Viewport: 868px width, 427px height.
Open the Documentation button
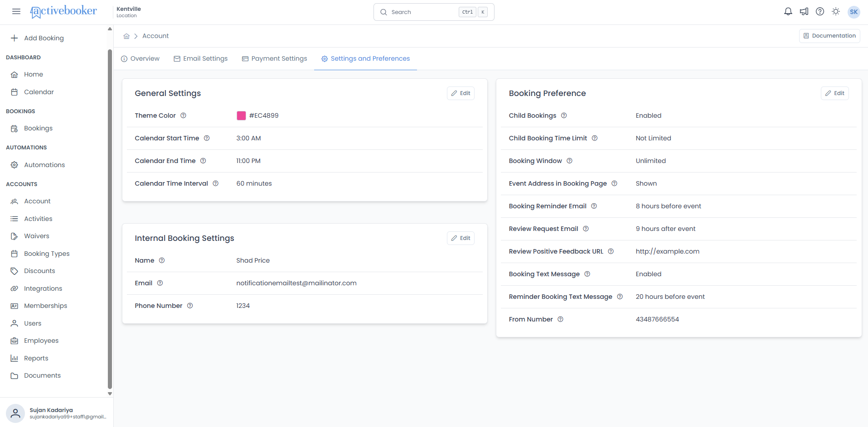829,36
